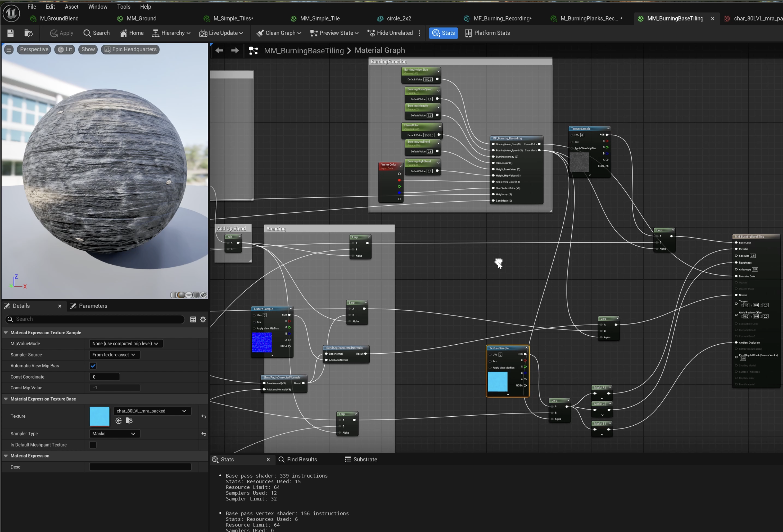783x532 pixels.
Task: Click the Platform Stats button
Action: click(487, 33)
